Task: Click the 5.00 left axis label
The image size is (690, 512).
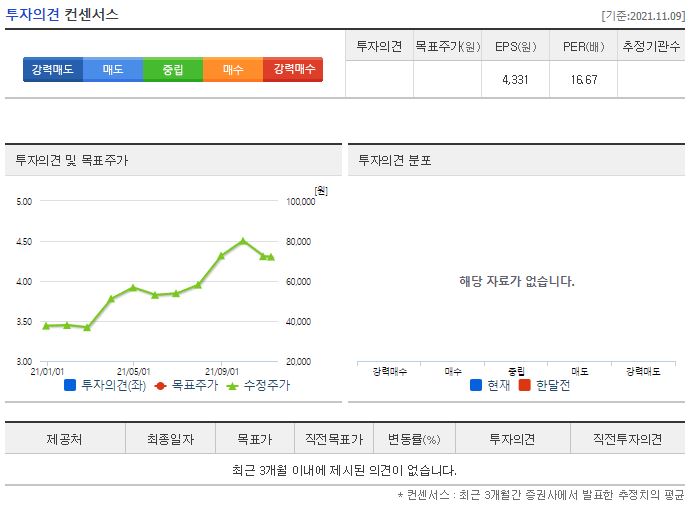Action: pos(24,202)
